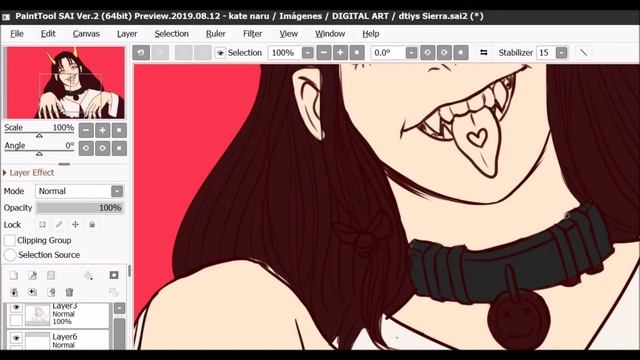Select the Selection Source radio option
Screen dimensions: 640x360
pos(10,255)
